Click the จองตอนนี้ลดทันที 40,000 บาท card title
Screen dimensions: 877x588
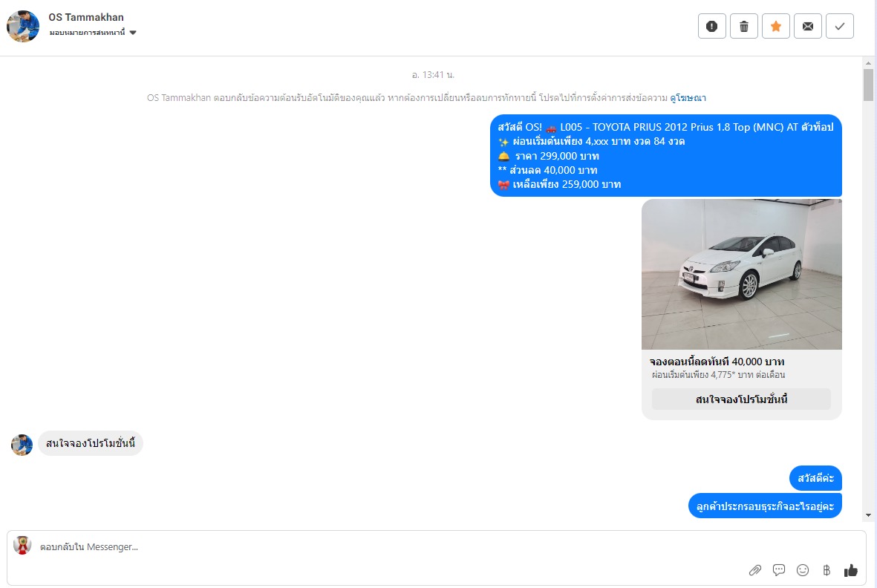[x=717, y=362]
